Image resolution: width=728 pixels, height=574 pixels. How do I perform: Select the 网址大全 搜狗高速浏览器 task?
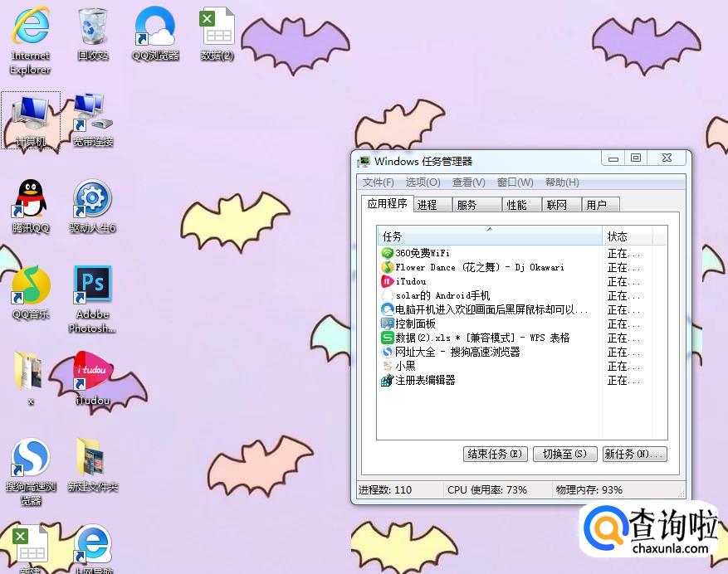click(522, 352)
